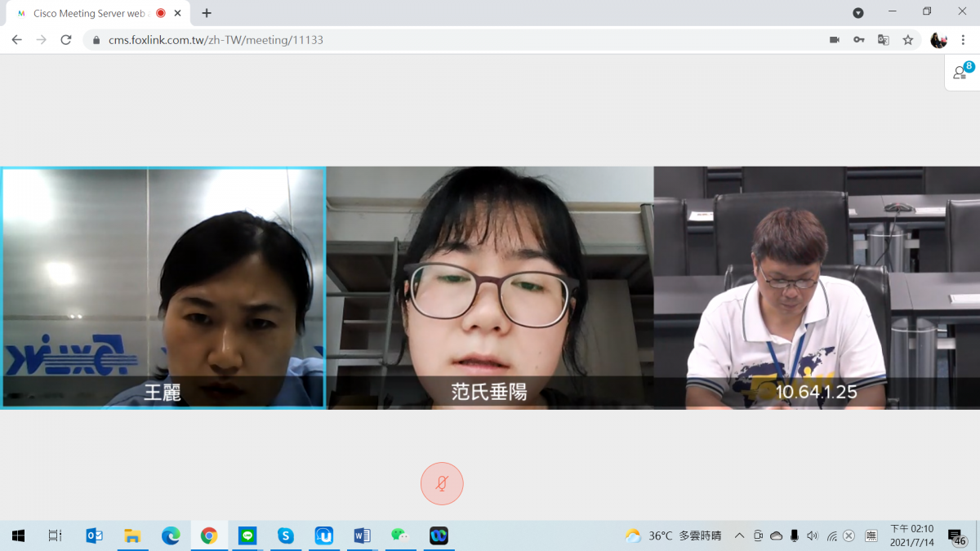Screen dimensions: 980x551
Task: Open the participants list panel
Action: tap(962, 73)
